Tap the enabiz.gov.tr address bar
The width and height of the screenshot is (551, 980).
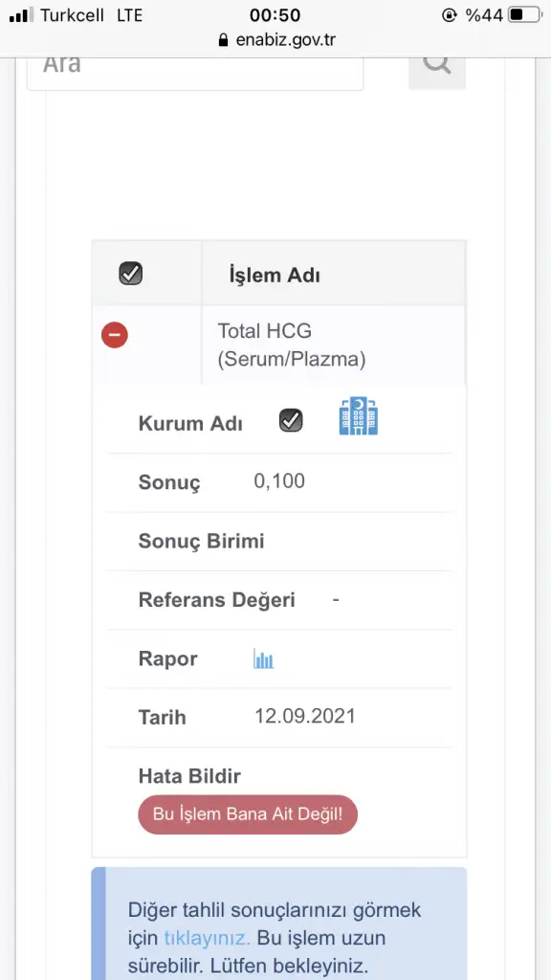pos(275,40)
